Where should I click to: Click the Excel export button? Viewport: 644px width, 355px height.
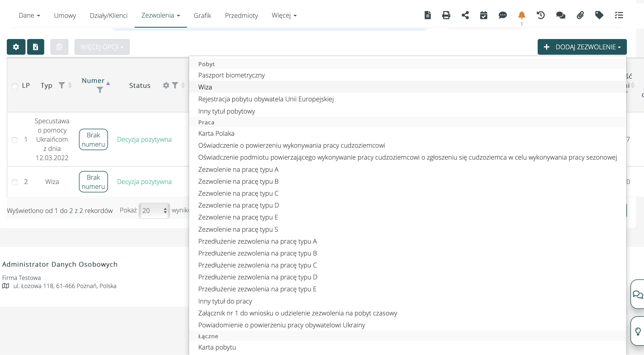[36, 47]
